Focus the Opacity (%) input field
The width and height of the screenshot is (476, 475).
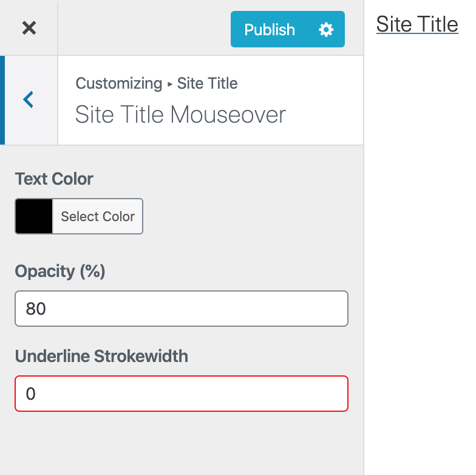pos(182,309)
